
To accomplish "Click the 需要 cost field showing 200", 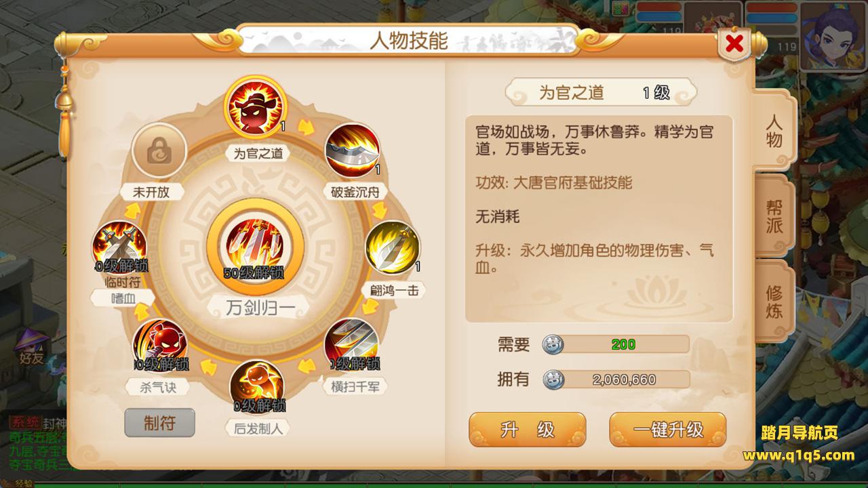I will point(615,344).
